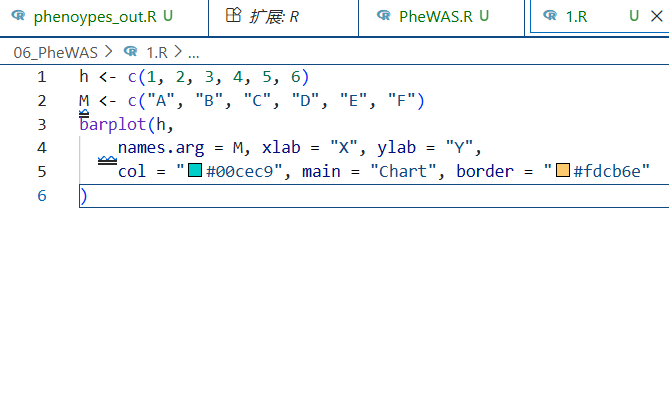
Task: Click the U git status on PheWAS.R tab
Action: click(x=484, y=16)
